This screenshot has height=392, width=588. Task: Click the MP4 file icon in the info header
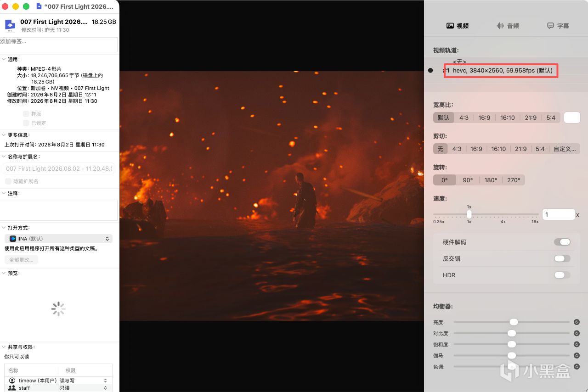[10, 25]
